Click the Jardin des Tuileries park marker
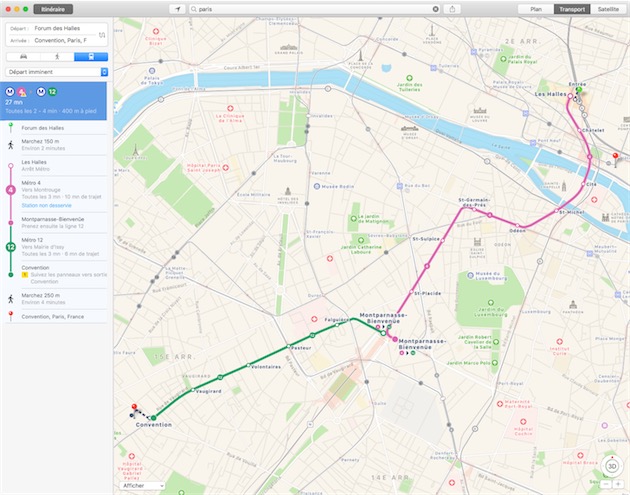This screenshot has height=495, width=630. tap(409, 78)
